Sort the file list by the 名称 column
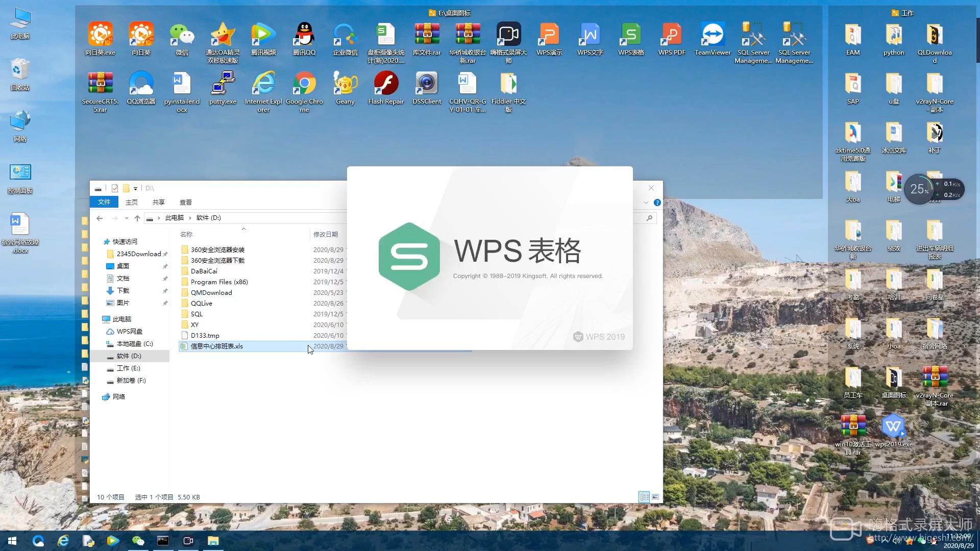Screen dimensions: 980x551 coord(186,234)
